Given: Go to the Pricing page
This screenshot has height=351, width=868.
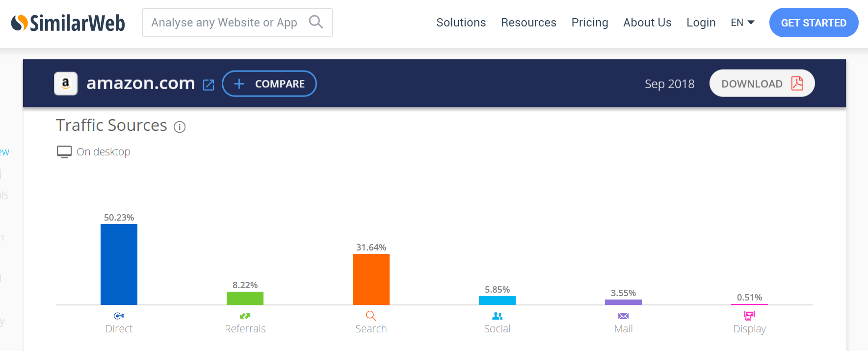Looking at the screenshot, I should (590, 23).
